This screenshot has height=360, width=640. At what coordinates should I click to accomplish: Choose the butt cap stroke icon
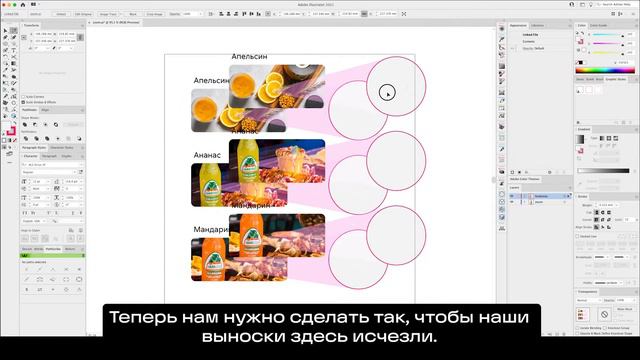(596, 212)
